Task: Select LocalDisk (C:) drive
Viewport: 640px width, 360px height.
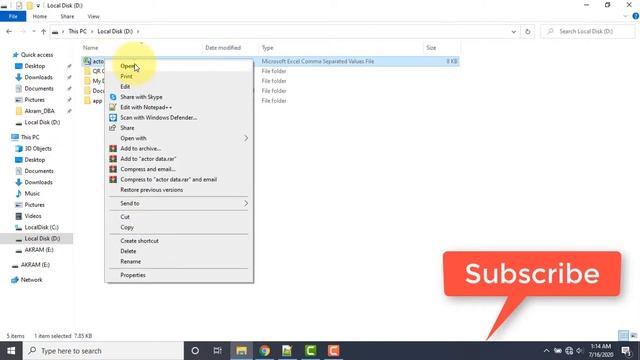Action: point(41,227)
